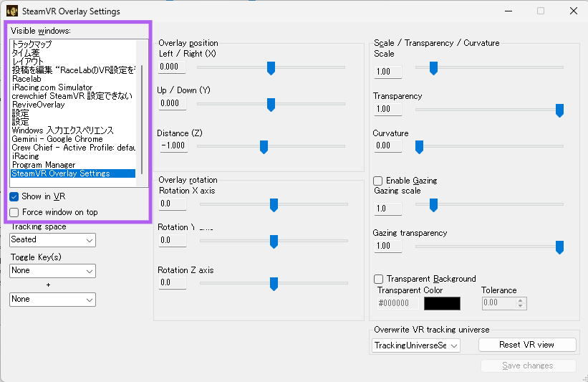Select Racelab in Visible windows list

[x=73, y=79]
